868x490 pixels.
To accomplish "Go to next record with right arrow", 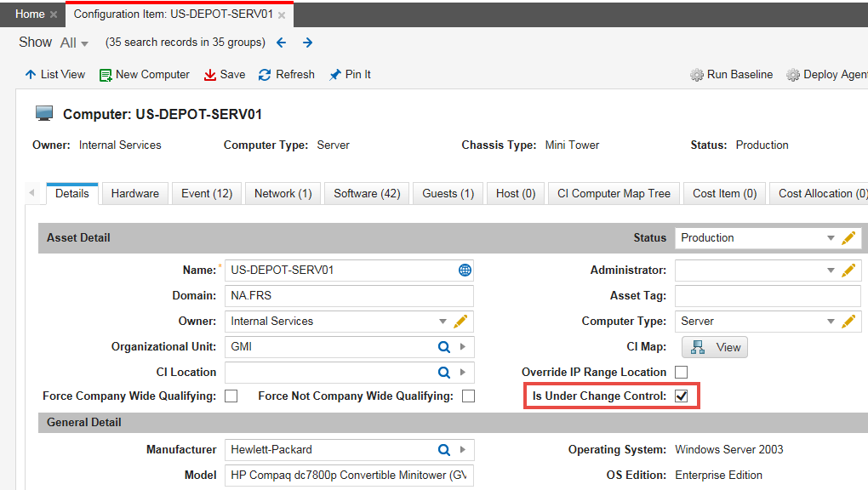I will pos(307,43).
